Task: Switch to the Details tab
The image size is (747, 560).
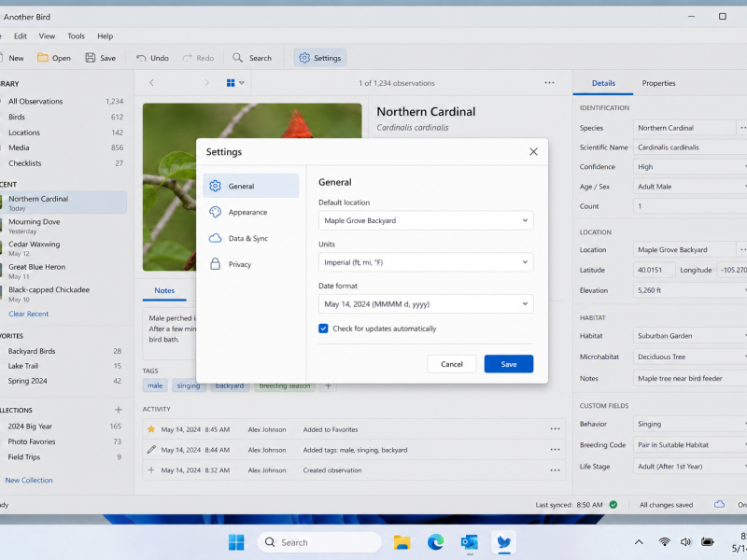Action: pos(603,83)
